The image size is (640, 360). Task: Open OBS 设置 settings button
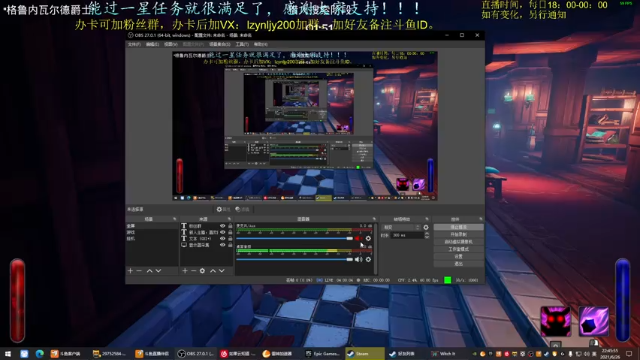tap(458, 256)
